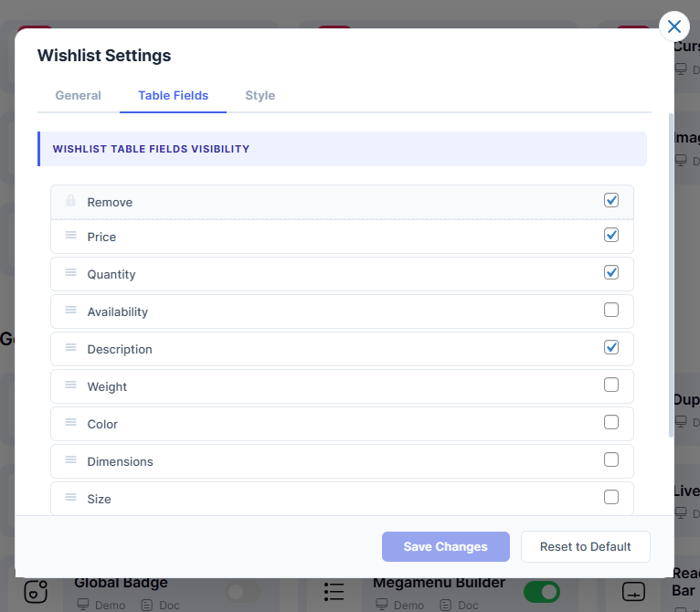This screenshot has width=700, height=612.
Task: Disable the Description field checkbox
Action: point(611,347)
